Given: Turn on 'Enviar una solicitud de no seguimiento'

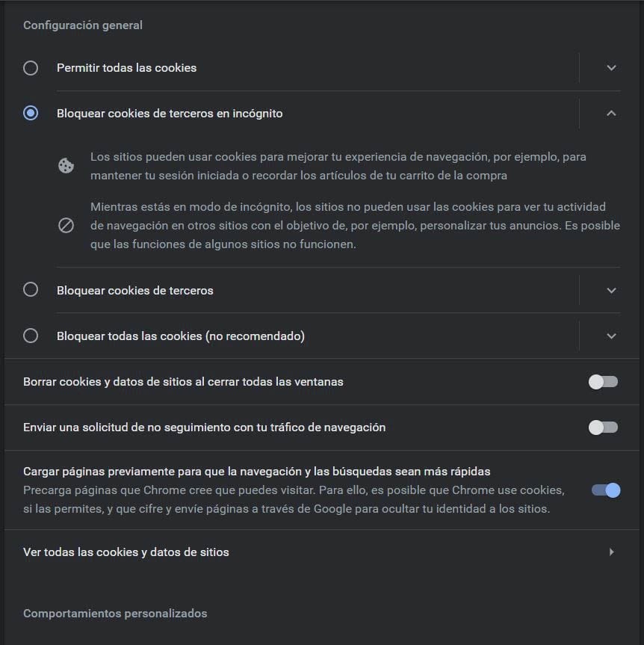Looking at the screenshot, I should [603, 428].
